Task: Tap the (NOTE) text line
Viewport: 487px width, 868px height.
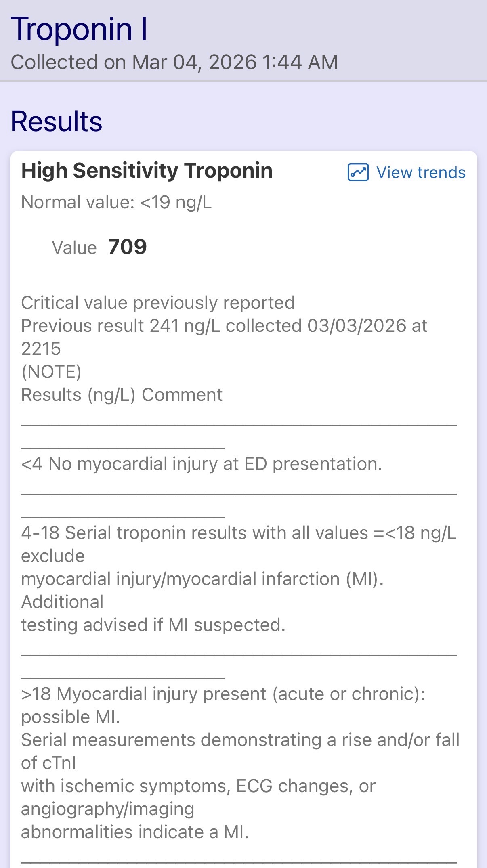Action: coord(51,372)
